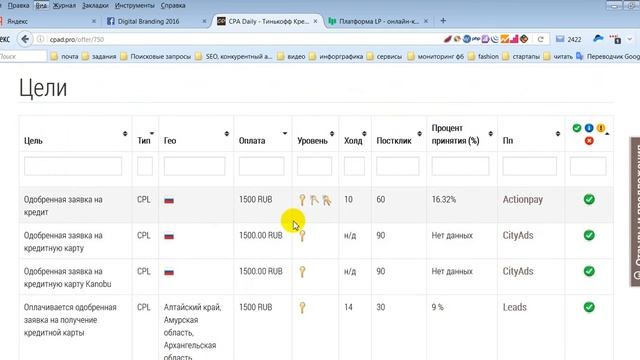
Task: Click the Russian flag in Kanobu row
Action: (x=169, y=272)
